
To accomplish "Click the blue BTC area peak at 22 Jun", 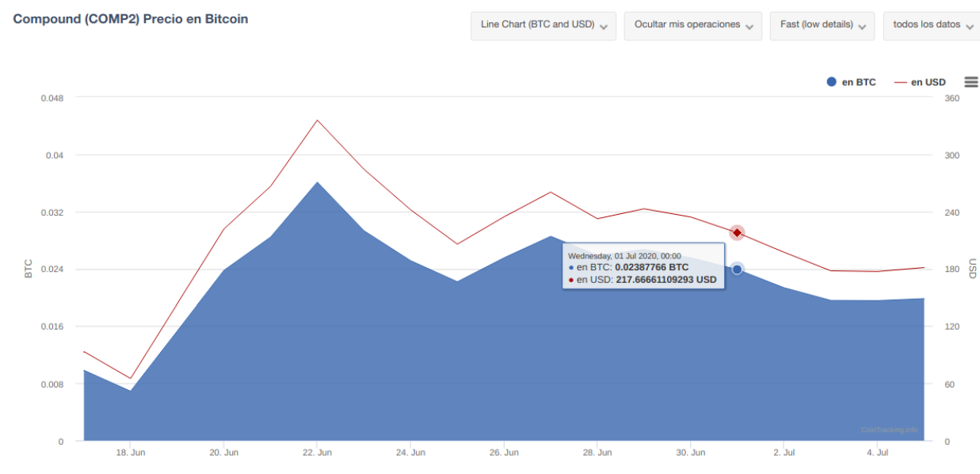I will click(x=317, y=183).
